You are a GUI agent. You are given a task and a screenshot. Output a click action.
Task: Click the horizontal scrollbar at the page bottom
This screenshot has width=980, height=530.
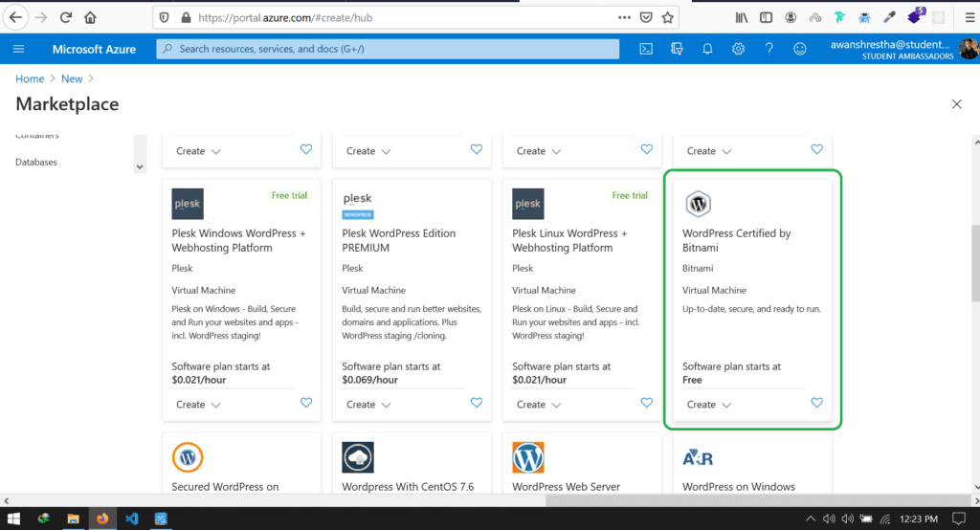[x=758, y=500]
